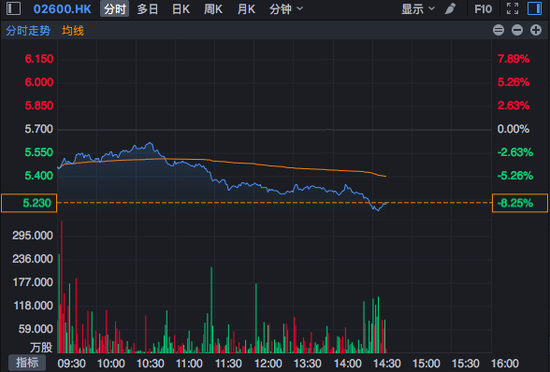Click the 5.400 price axis label
The height and width of the screenshot is (372, 550).
[x=39, y=176]
